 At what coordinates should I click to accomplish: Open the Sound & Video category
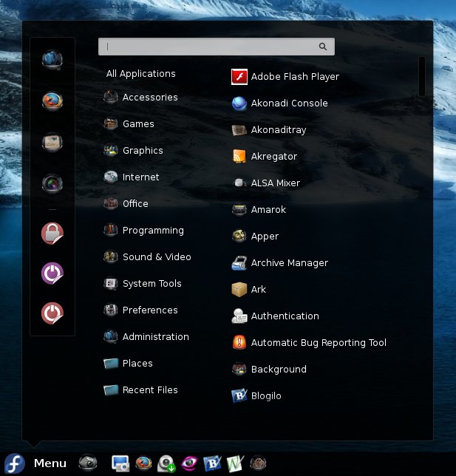coord(156,257)
